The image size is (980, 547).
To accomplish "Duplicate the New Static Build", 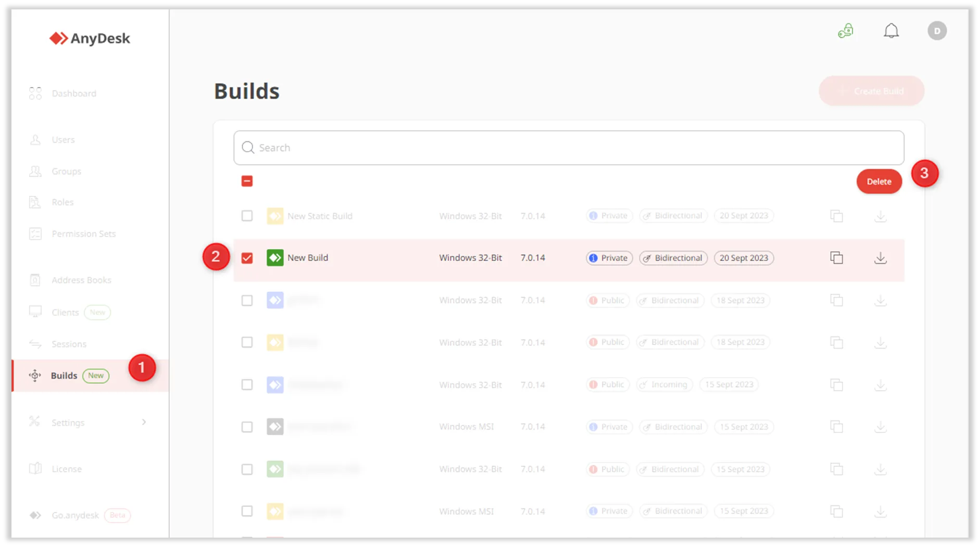I will (836, 216).
